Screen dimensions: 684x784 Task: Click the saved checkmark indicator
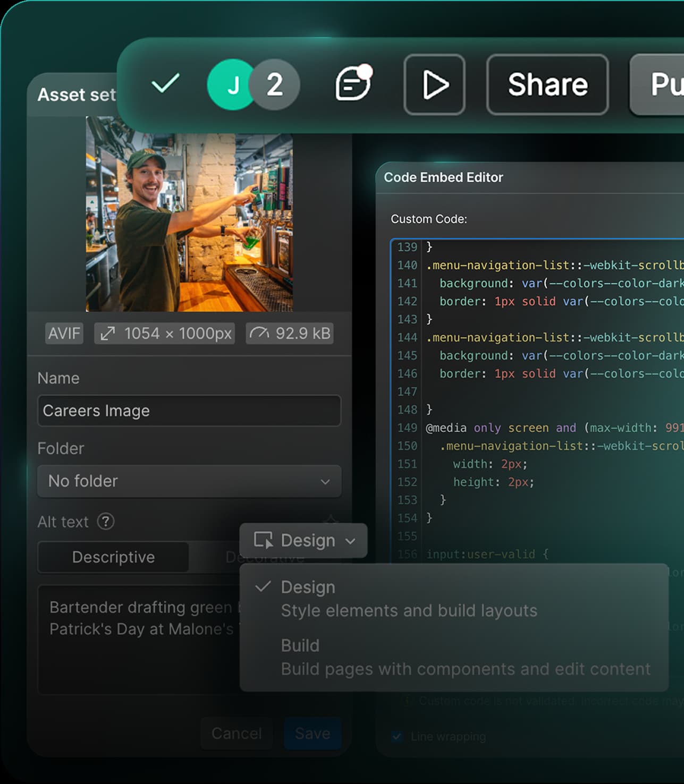click(165, 84)
